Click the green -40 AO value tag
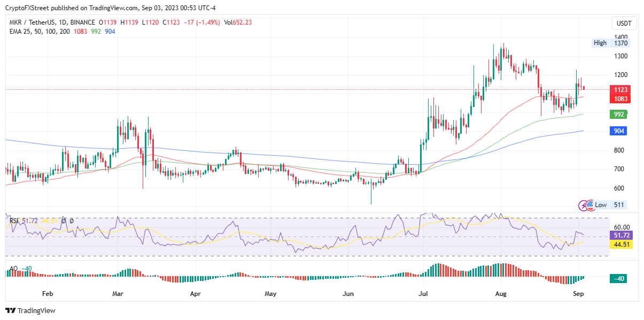 pos(620,279)
